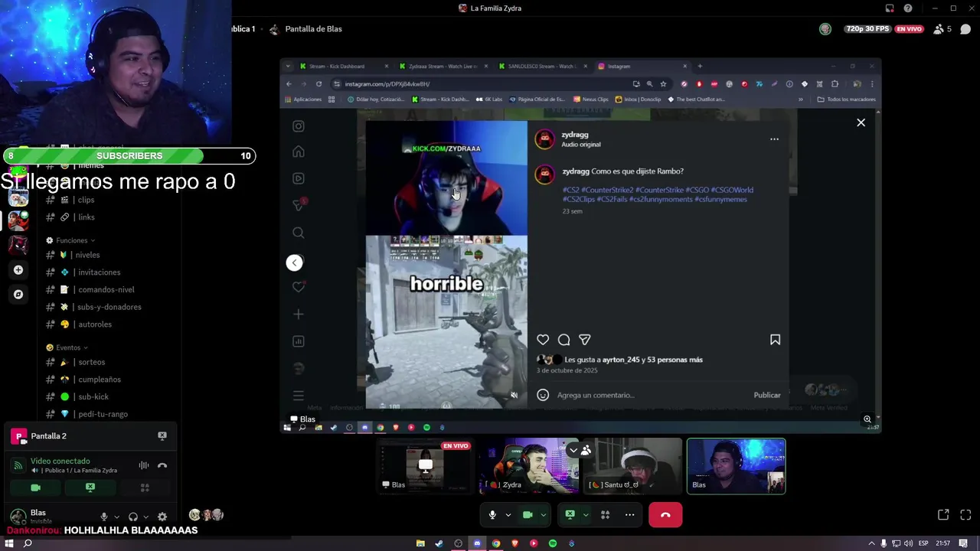Open comment bubble icon on Instagram post
980x551 pixels.
pyautogui.click(x=563, y=340)
